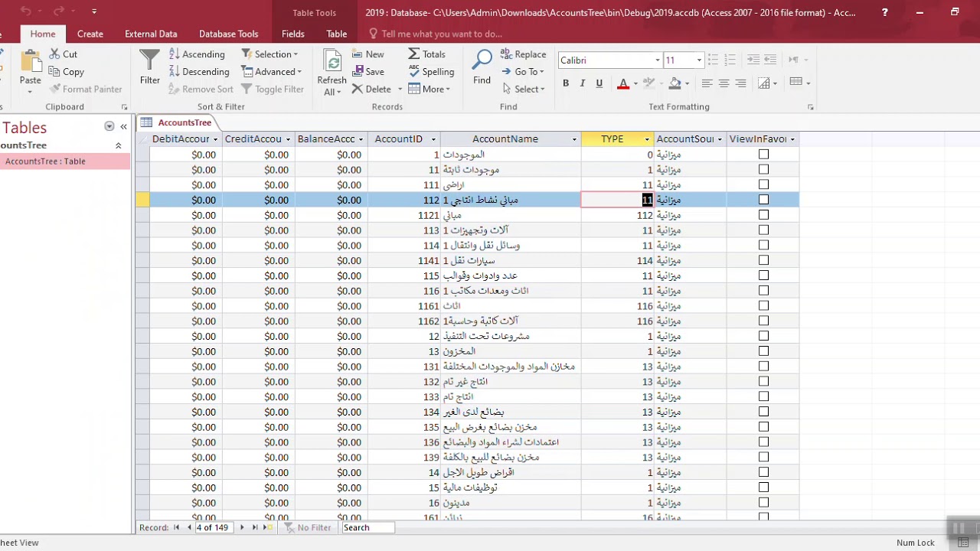Open the Find binoculars tool

pyautogui.click(x=482, y=61)
